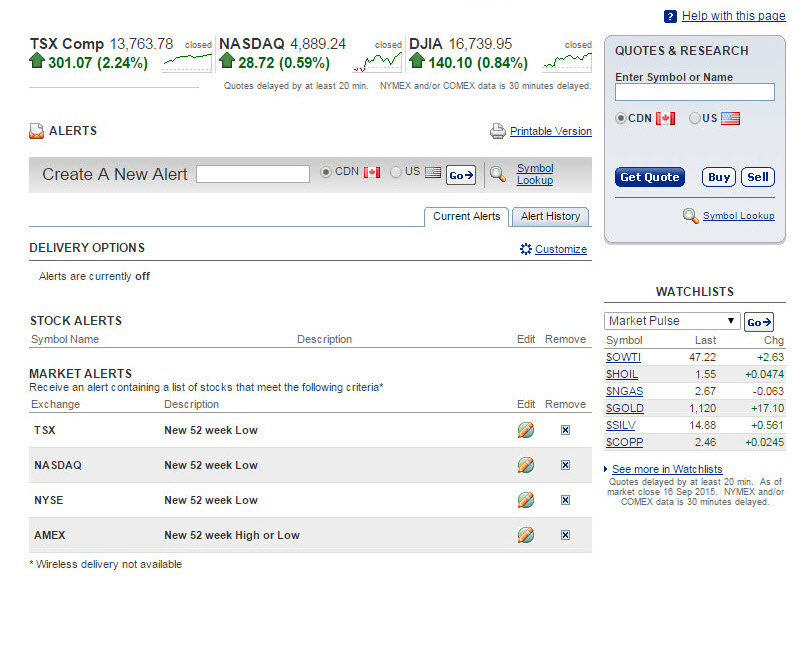The width and height of the screenshot is (798, 666).
Task: Click Go button in Create A New Alert bar
Action: point(461,175)
